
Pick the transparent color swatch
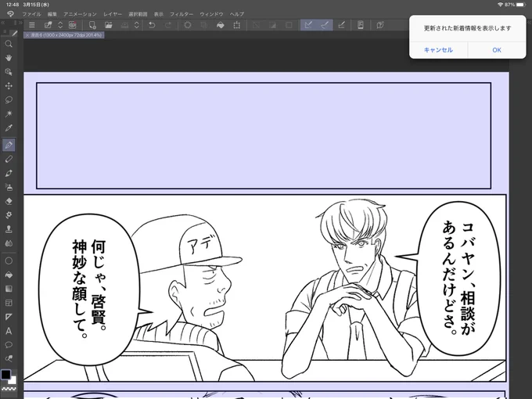[9, 389]
